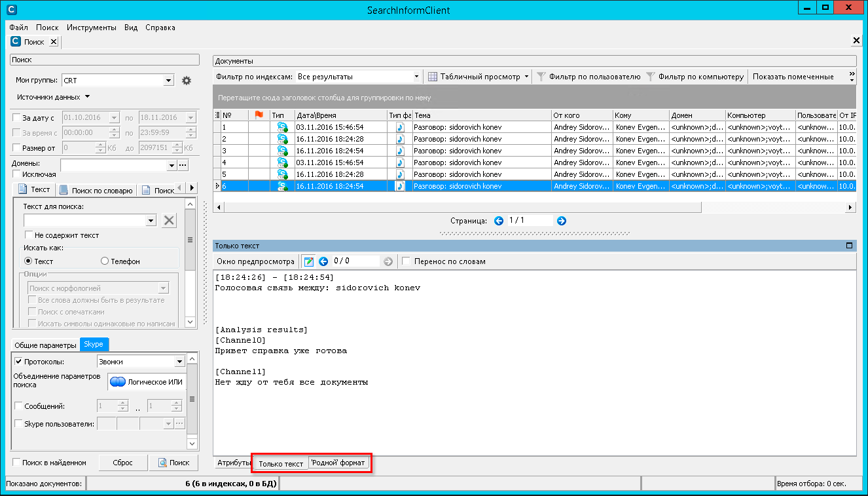Check Поиск в найденном option
The image size is (868, 496).
pyautogui.click(x=16, y=463)
